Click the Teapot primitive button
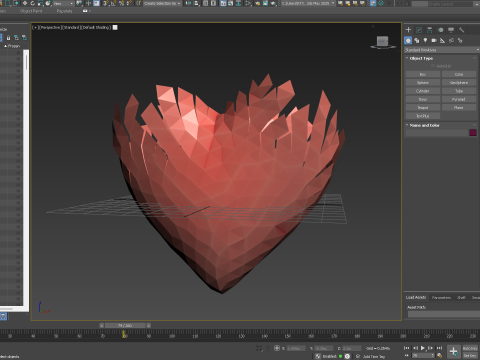The image size is (480, 360). [423, 108]
